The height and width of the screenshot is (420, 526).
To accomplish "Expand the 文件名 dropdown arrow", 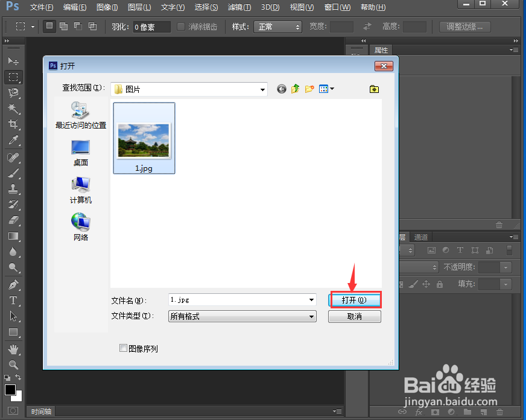I will pyautogui.click(x=311, y=299).
